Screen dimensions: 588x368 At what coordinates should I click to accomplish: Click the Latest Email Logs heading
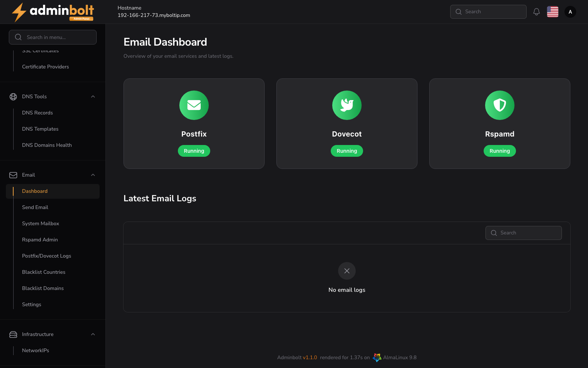[160, 198]
